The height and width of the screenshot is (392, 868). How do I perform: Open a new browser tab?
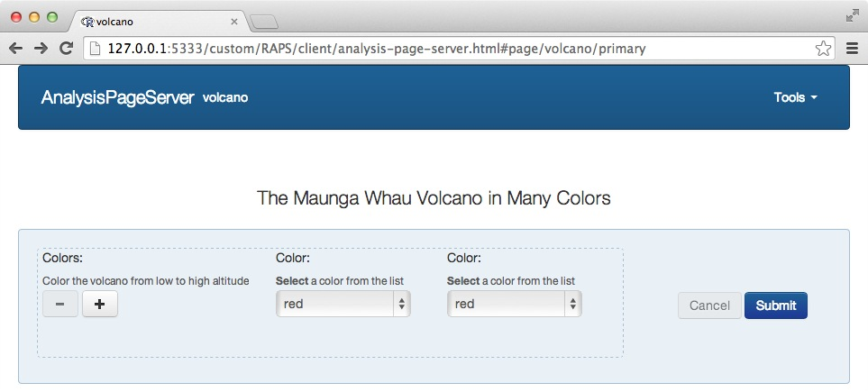coord(263,22)
